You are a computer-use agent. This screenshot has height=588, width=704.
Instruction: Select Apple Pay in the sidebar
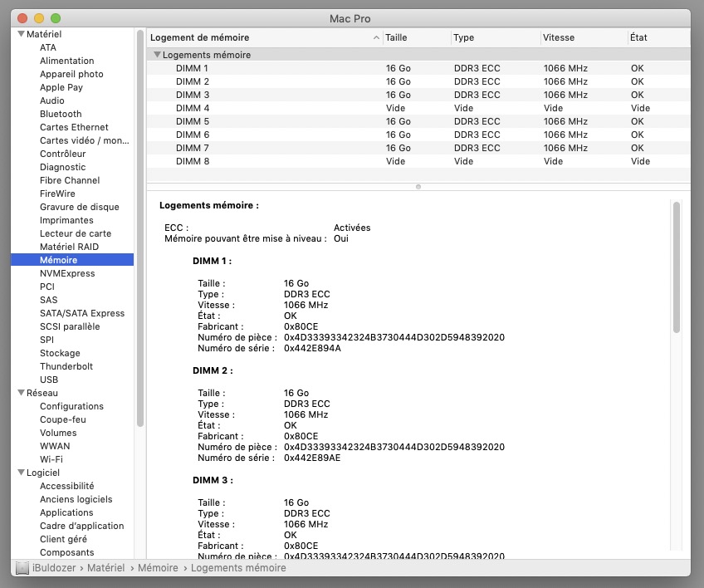coord(61,87)
